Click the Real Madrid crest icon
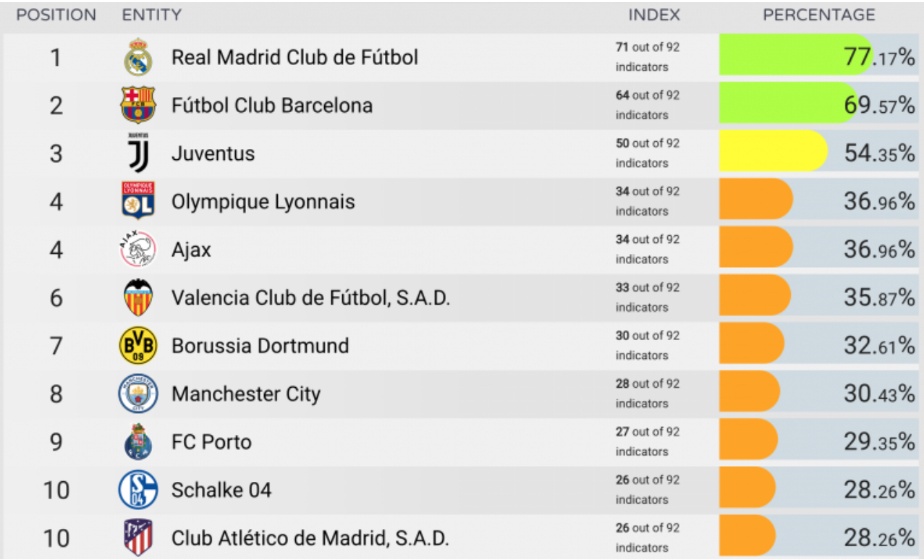This screenshot has height=560, width=924. click(137, 57)
